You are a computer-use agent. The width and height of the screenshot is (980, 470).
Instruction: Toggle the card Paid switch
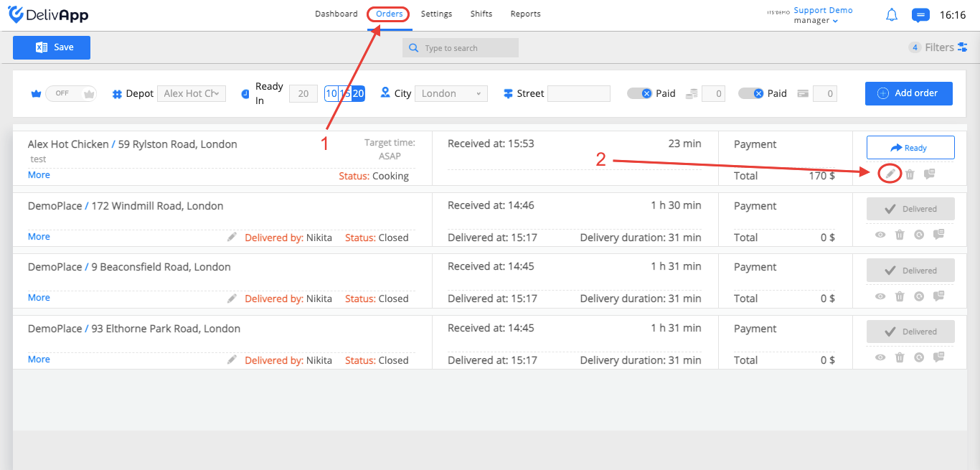click(x=750, y=93)
